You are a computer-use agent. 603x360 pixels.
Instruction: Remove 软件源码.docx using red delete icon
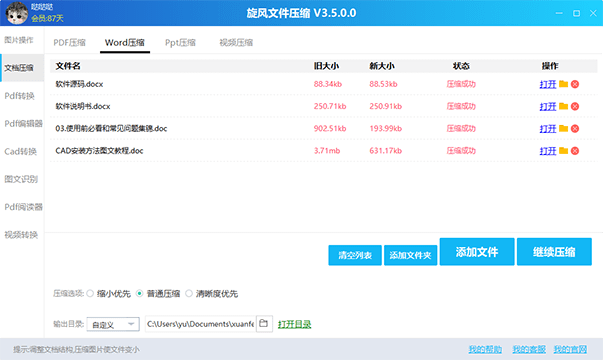point(575,84)
